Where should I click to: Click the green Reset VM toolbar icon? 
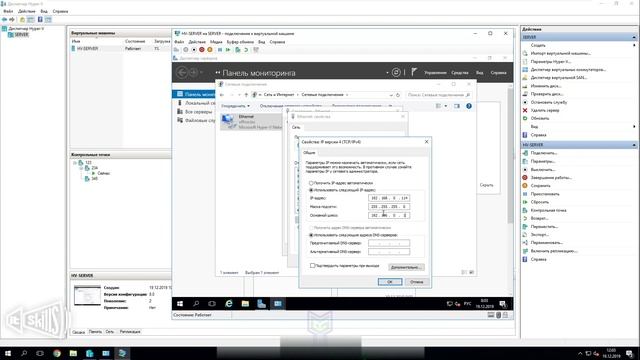pos(228,50)
